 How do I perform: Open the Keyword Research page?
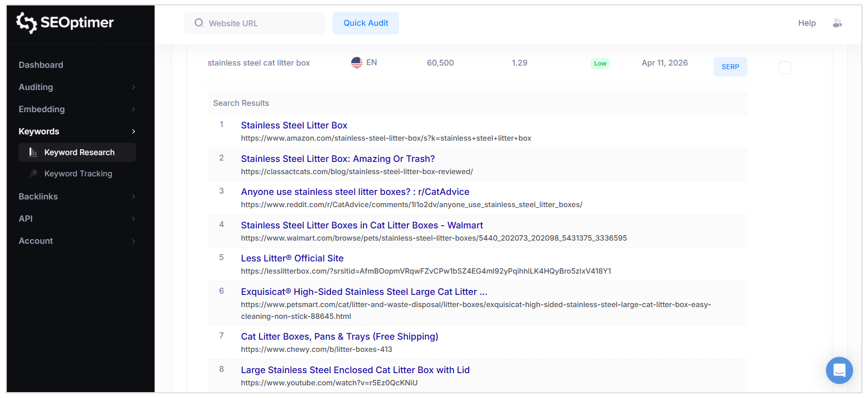77,152
